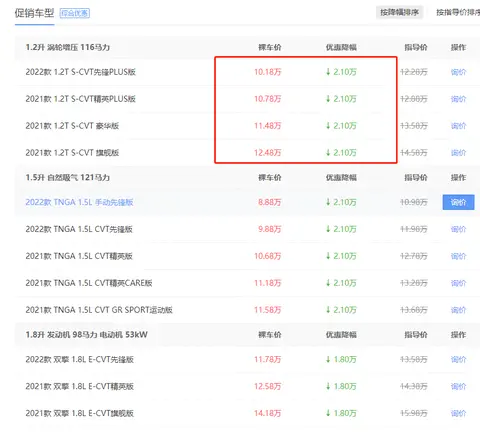
Task: Click the 10.18万 price of 先锋PLUS版
Action: 268,72
